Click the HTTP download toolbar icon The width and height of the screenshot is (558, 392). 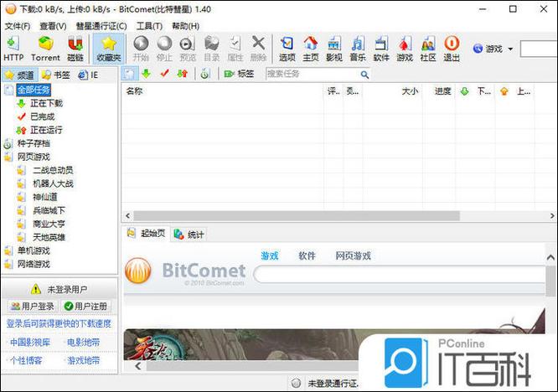[x=13, y=49]
